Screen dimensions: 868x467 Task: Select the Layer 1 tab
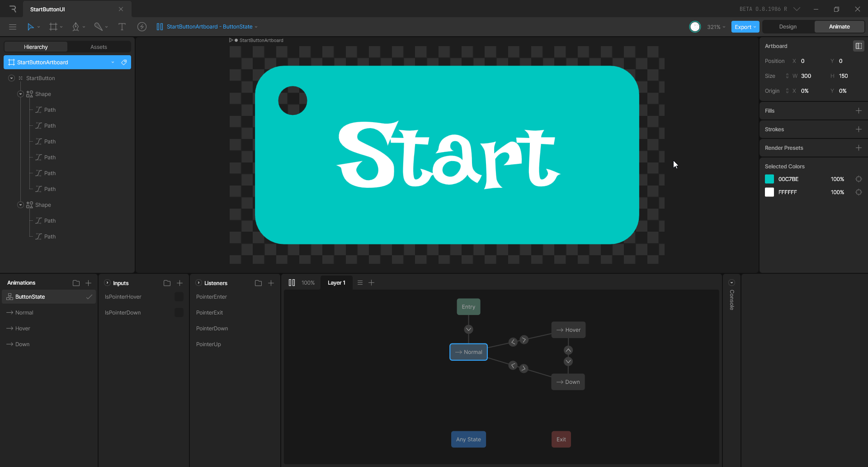336,283
